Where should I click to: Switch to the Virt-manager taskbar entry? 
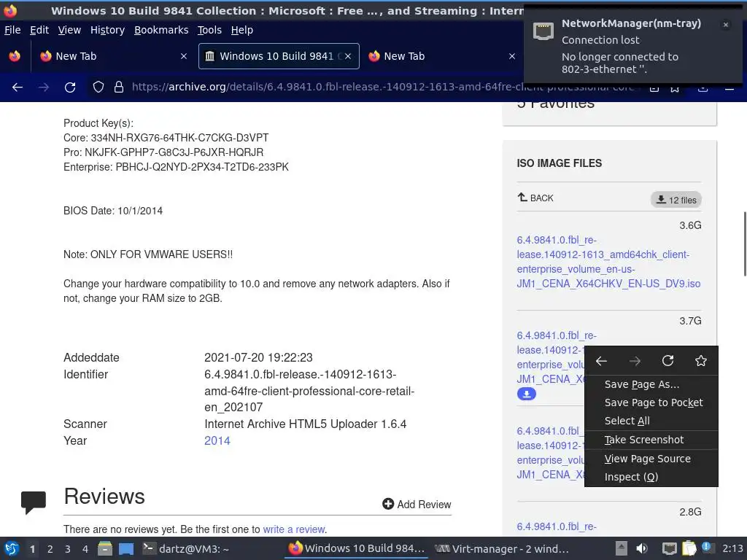(502, 548)
